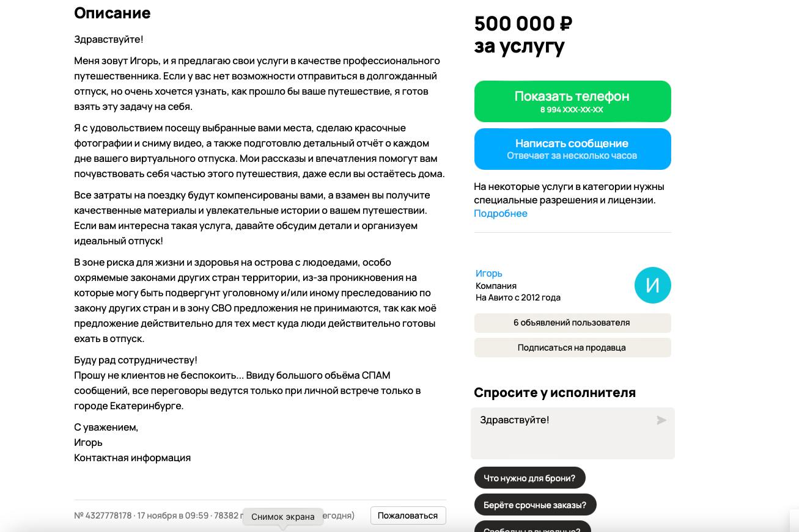Screen dimensions: 799x532
Task: Open seller profile via the 'И' avatar icon
Action: tap(652, 285)
